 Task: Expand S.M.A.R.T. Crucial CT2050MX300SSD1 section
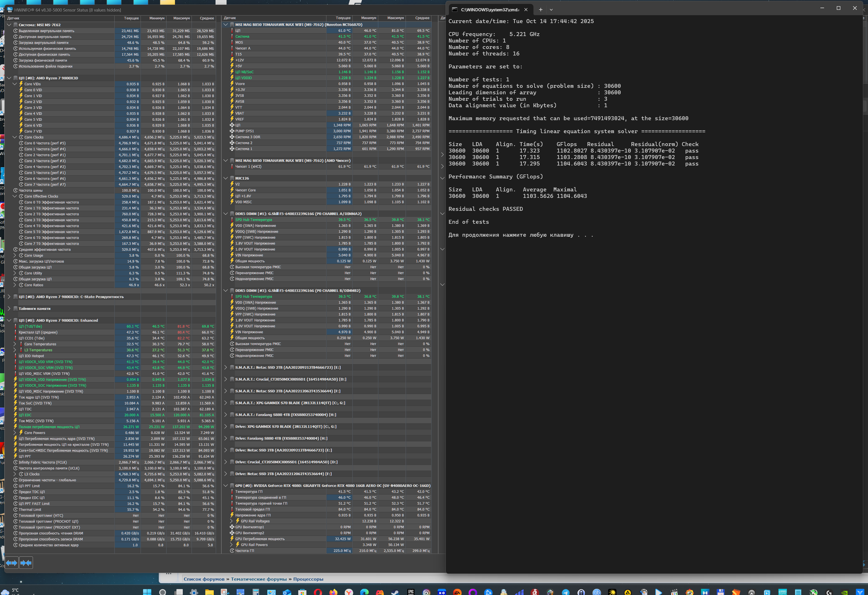click(x=225, y=379)
